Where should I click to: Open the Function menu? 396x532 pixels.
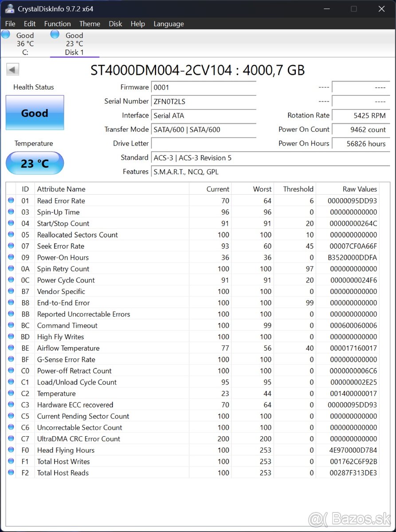(57, 23)
